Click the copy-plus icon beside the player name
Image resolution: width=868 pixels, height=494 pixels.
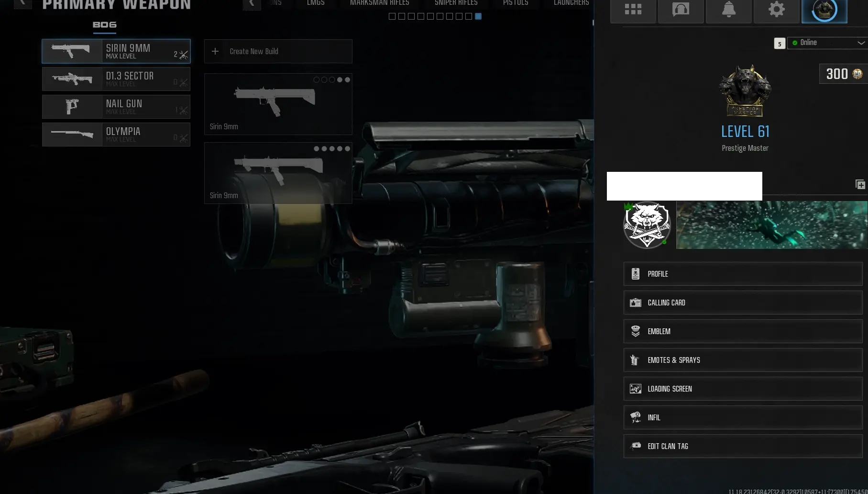(x=860, y=185)
